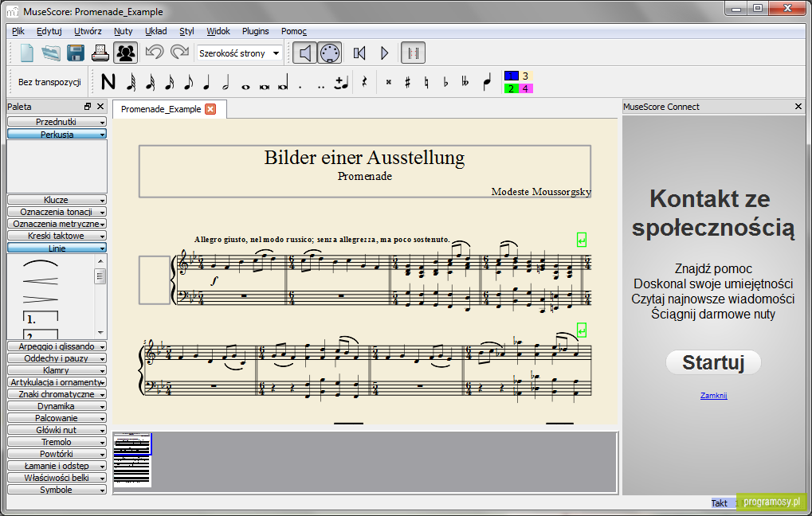Select voice 1 blue swatch
Screen dimensions: 812x516
point(511,76)
